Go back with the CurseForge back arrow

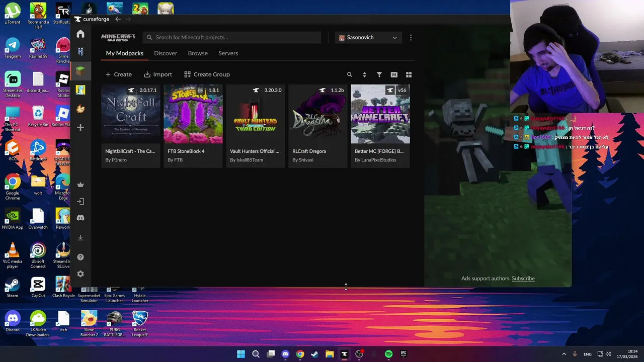pos(118,19)
